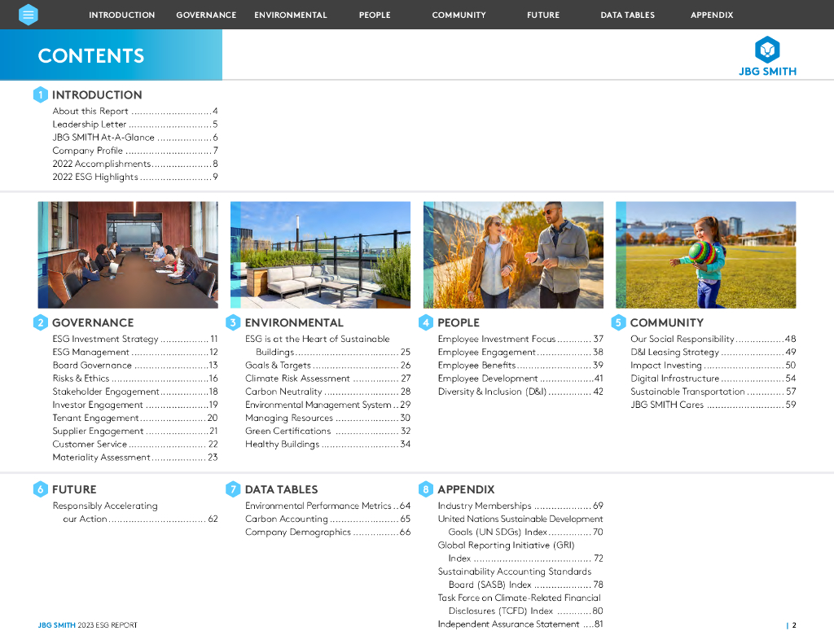This screenshot has height=644, width=834.
Task: Click the ENVIRONMENTAL section heading
Action: tap(294, 322)
